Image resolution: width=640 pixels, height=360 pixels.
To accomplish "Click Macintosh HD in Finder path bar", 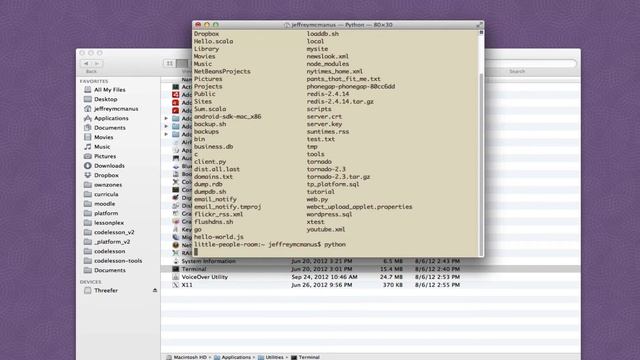I will pyautogui.click(x=186, y=357).
